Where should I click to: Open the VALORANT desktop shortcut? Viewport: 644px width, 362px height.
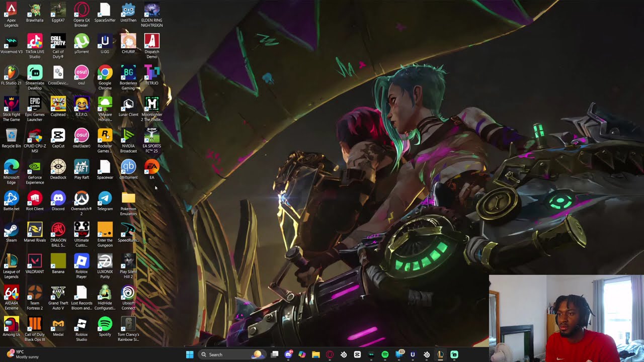point(35,263)
